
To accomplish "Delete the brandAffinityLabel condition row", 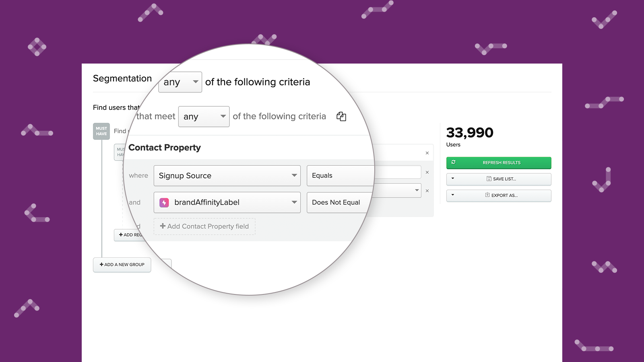I will tap(427, 191).
